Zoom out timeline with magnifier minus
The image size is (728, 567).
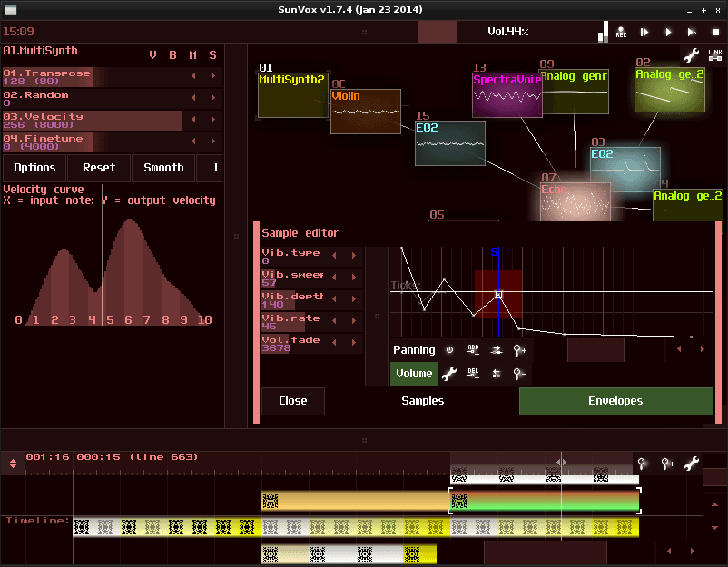click(x=644, y=464)
